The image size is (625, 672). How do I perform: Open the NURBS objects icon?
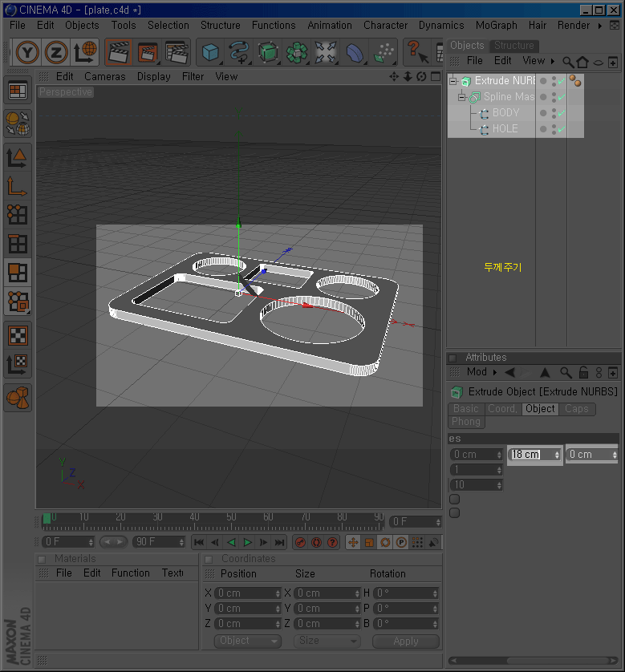click(x=268, y=53)
